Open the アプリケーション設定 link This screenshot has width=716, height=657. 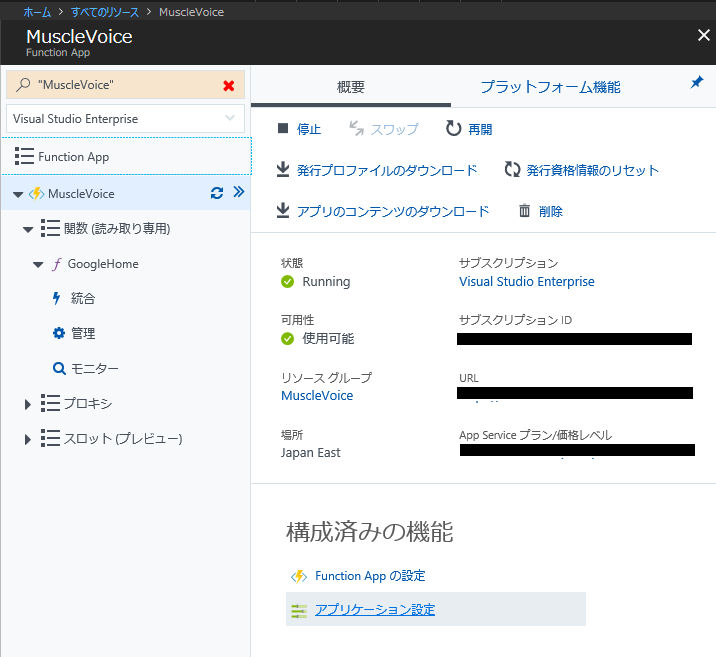pos(375,610)
